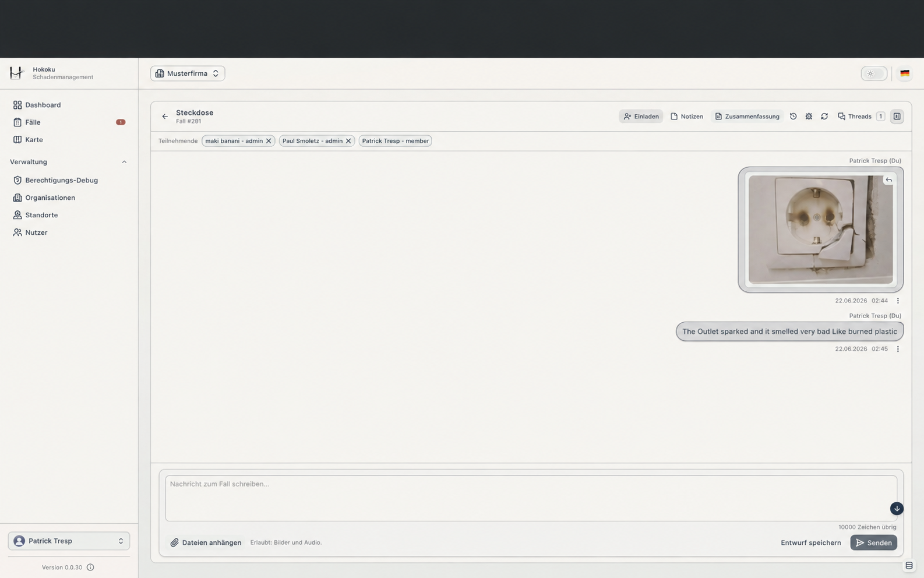The image size is (924, 578).
Task: Open the Fälle section
Action: click(x=69, y=122)
